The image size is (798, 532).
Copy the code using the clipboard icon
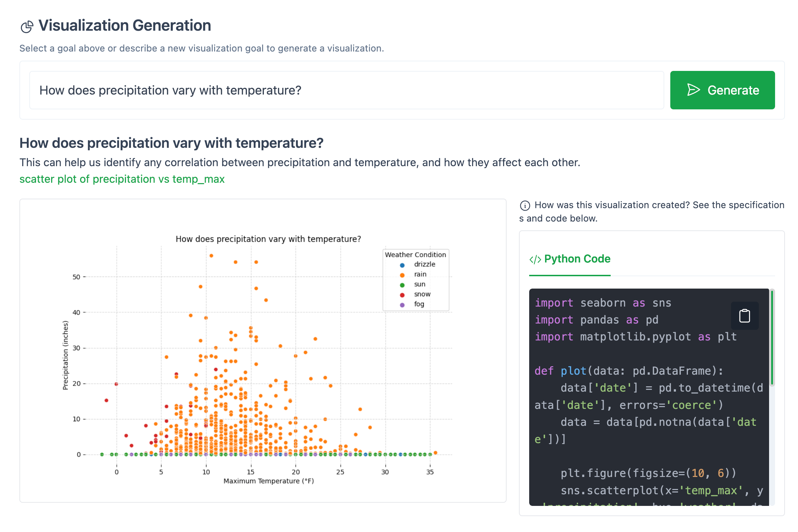coord(745,316)
